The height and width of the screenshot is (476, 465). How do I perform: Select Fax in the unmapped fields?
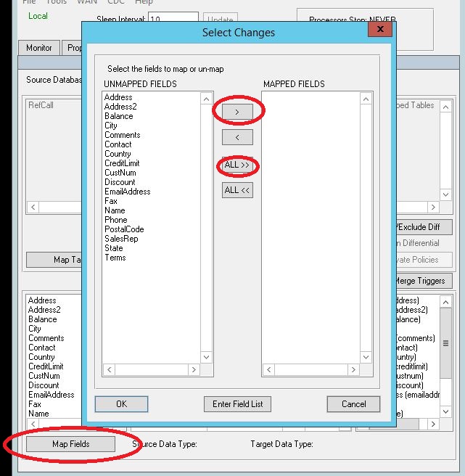click(x=111, y=201)
